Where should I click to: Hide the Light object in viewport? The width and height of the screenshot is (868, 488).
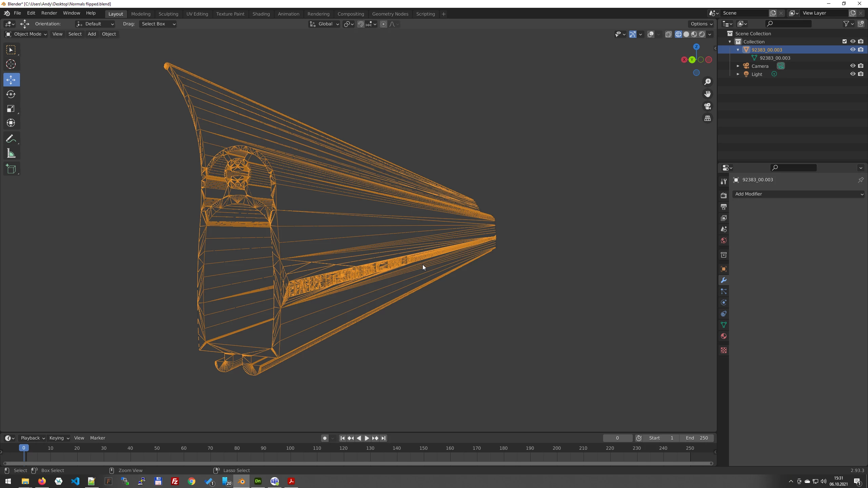coord(852,74)
